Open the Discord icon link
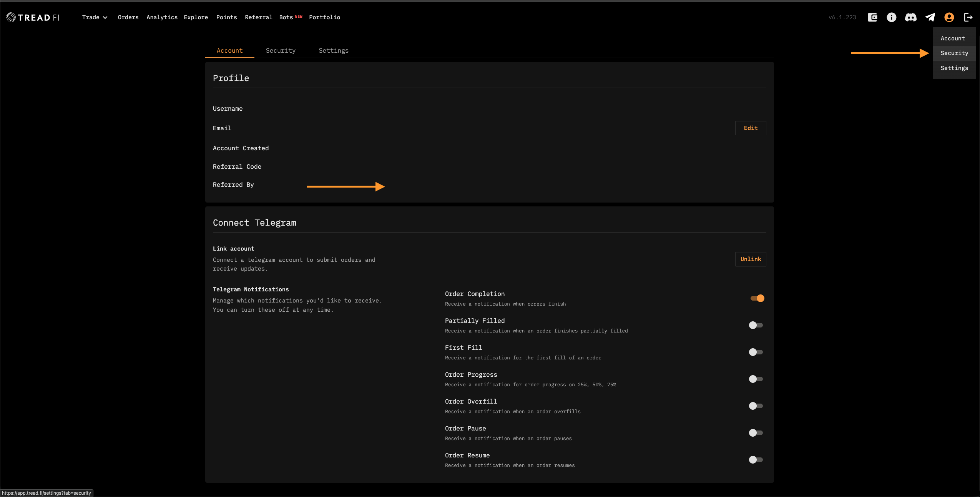Viewport: 980px width, 497px height. [910, 17]
